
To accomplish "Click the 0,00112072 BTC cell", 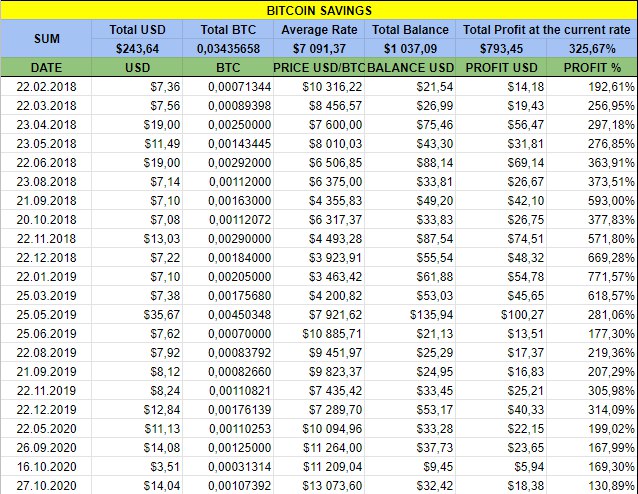I will tap(228, 219).
